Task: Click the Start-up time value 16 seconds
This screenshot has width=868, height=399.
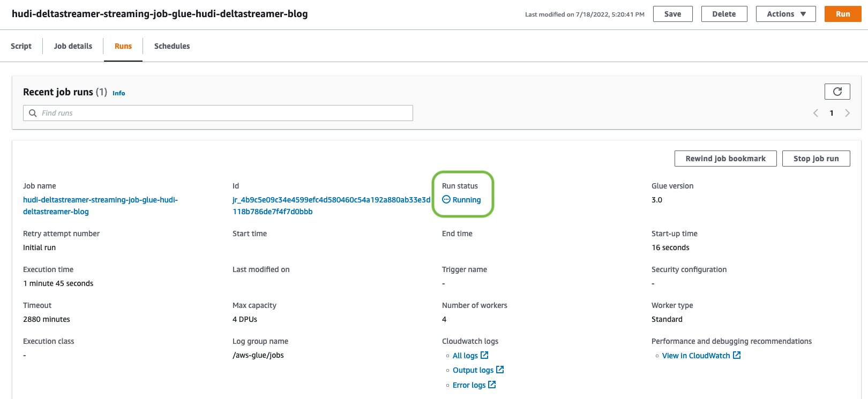Action: pyautogui.click(x=670, y=247)
